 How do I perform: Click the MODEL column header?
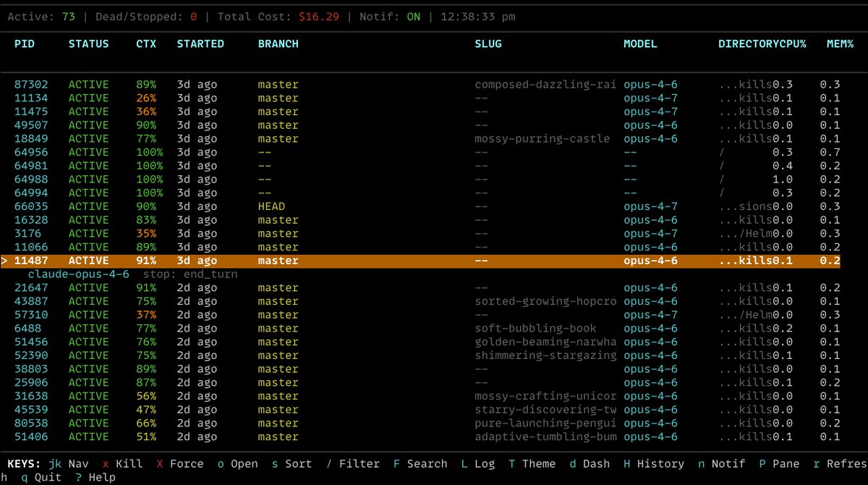[641, 43]
